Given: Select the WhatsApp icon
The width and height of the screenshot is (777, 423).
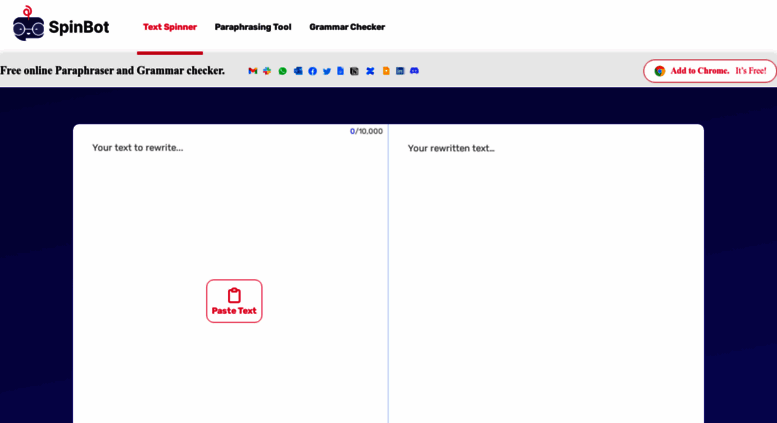Looking at the screenshot, I should click(x=282, y=71).
